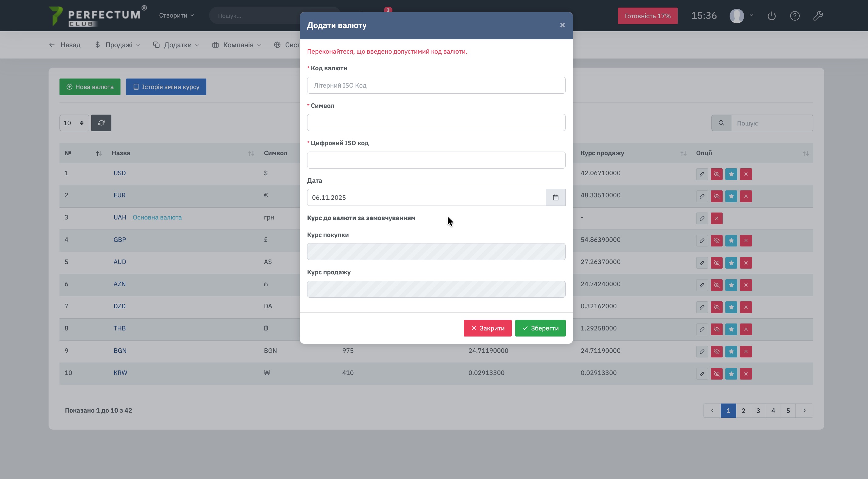Click the Готовність 17% progress indicator
The height and width of the screenshot is (479, 868).
[647, 16]
